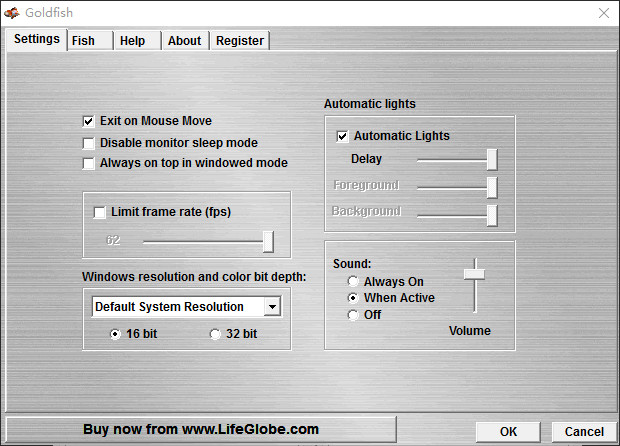This screenshot has height=446, width=620.
Task: Open the Register tab
Action: [x=240, y=41]
